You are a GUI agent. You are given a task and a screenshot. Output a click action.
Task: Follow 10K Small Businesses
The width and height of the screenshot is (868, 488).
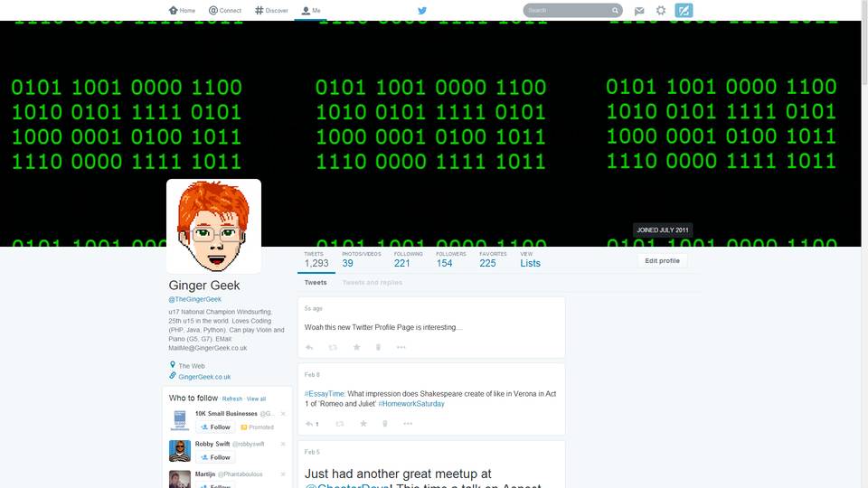(x=215, y=427)
